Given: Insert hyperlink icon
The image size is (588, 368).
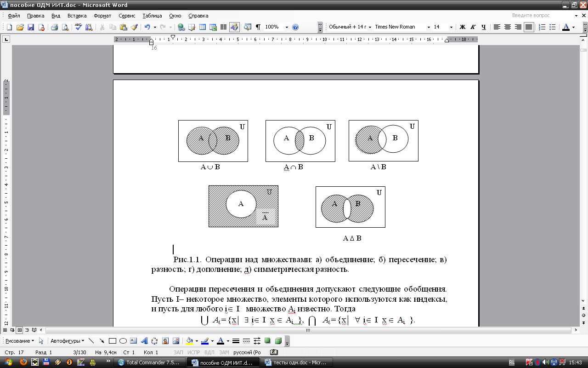Looking at the screenshot, I should click(181, 27).
